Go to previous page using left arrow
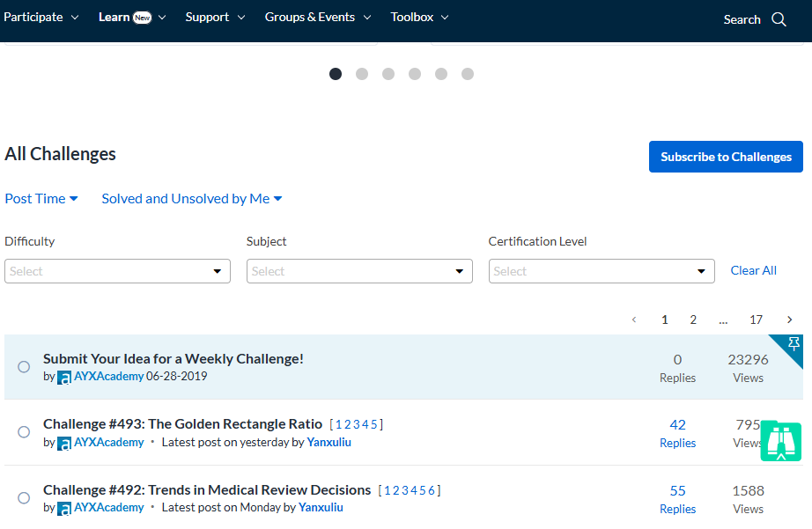 pyautogui.click(x=634, y=320)
